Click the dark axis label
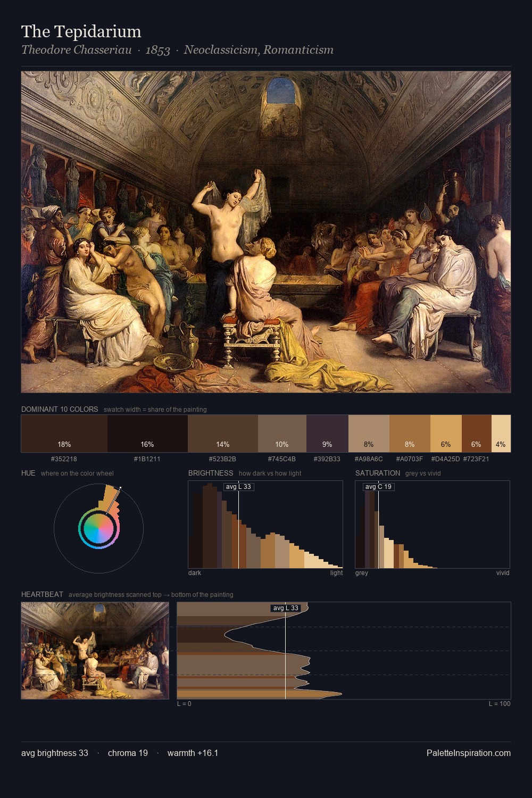Screen dimensions: 532x798 [x=195, y=573]
